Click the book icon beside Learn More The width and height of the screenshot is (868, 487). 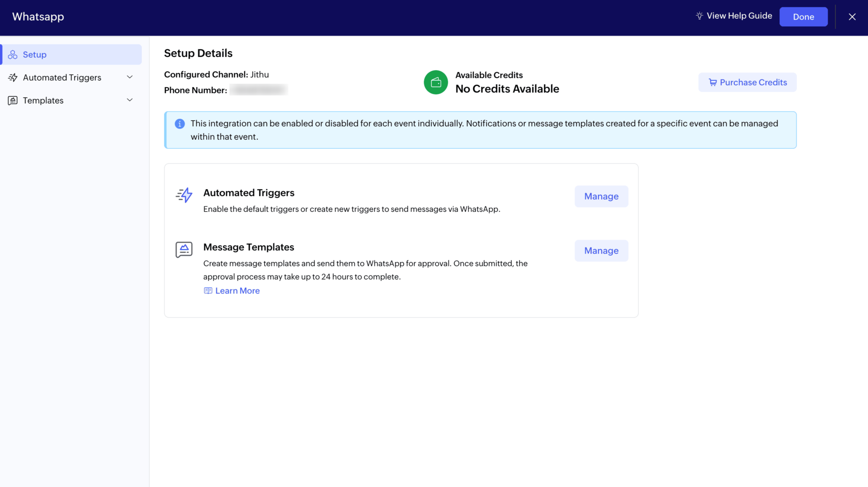coord(208,291)
